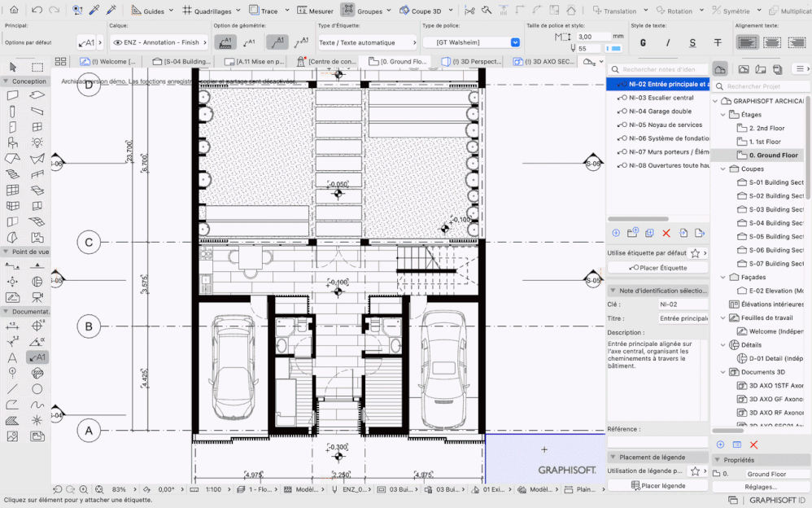The width and height of the screenshot is (812, 508).
Task: Select the Circle tool
Action: 37,389
